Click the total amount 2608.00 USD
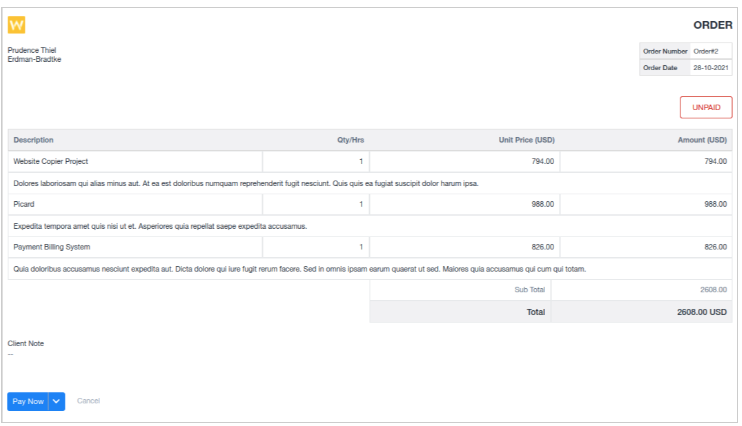The width and height of the screenshot is (742, 426). 702,312
